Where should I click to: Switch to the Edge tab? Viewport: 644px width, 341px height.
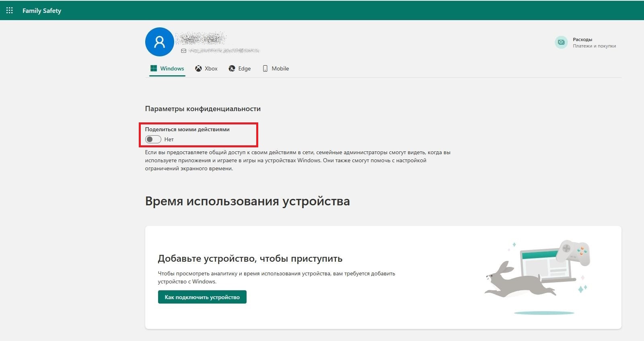click(240, 68)
